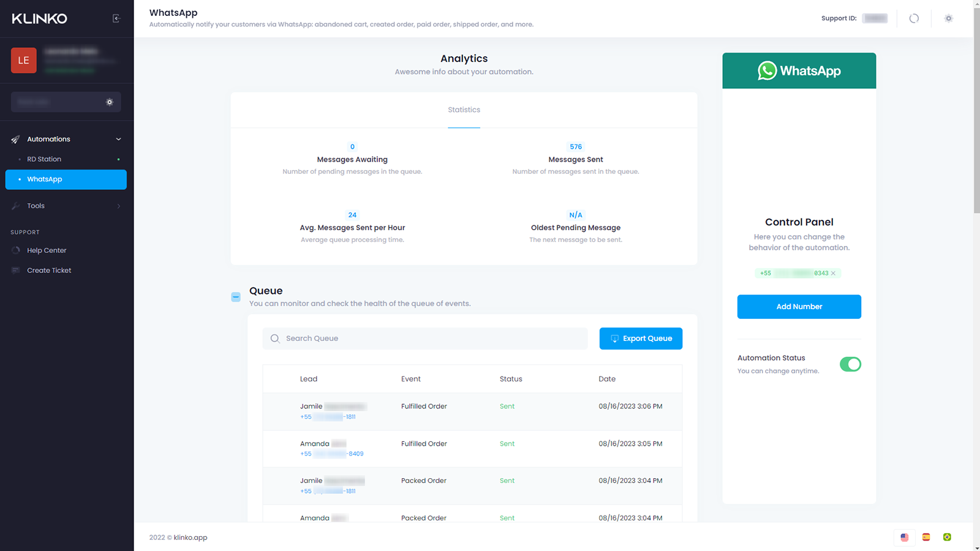980x551 pixels.
Task: Click Sent status in the 3:05 PM row
Action: pos(507,444)
